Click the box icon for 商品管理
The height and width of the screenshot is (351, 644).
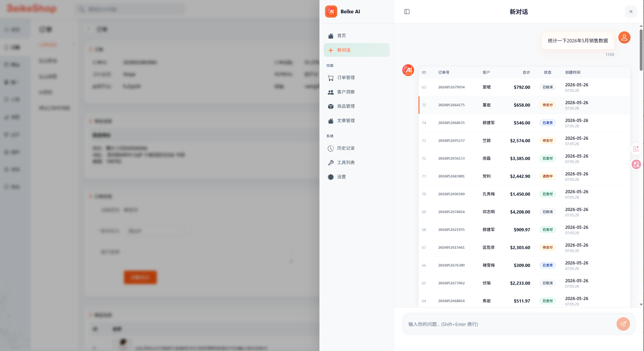pos(331,106)
